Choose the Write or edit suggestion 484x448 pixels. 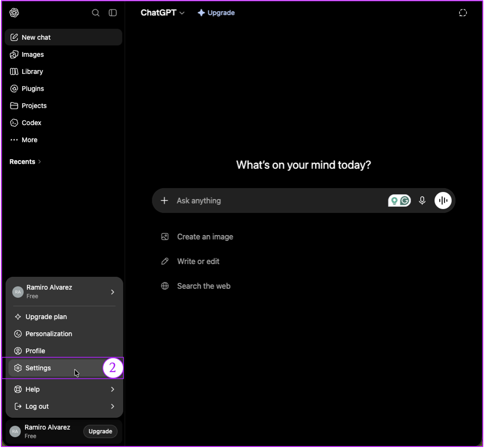[190, 261]
